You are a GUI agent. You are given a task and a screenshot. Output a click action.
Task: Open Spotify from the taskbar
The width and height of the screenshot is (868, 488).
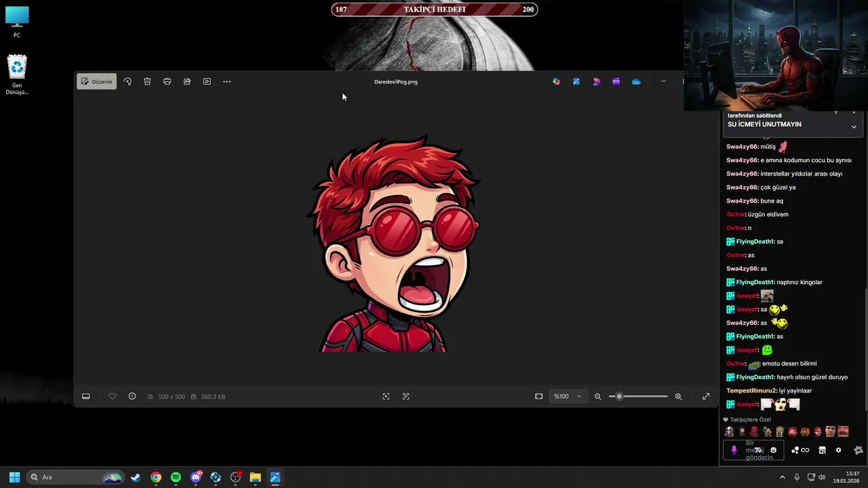pyautogui.click(x=176, y=477)
